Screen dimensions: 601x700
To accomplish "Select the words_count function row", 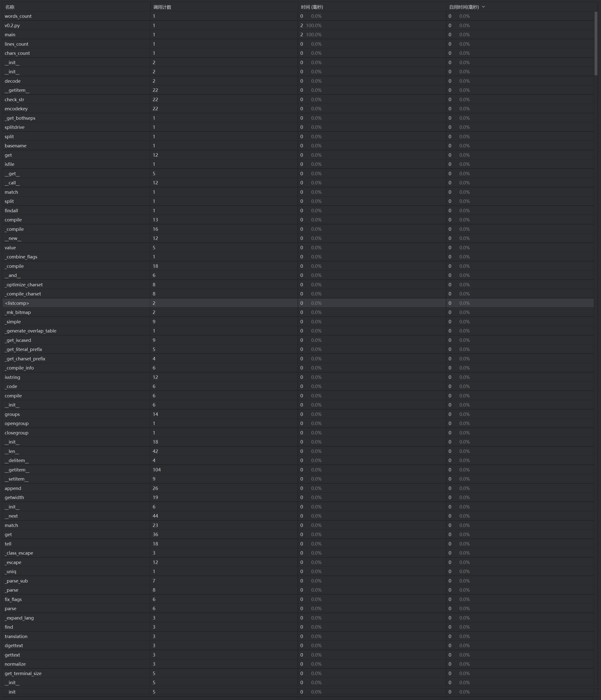I will click(300, 16).
